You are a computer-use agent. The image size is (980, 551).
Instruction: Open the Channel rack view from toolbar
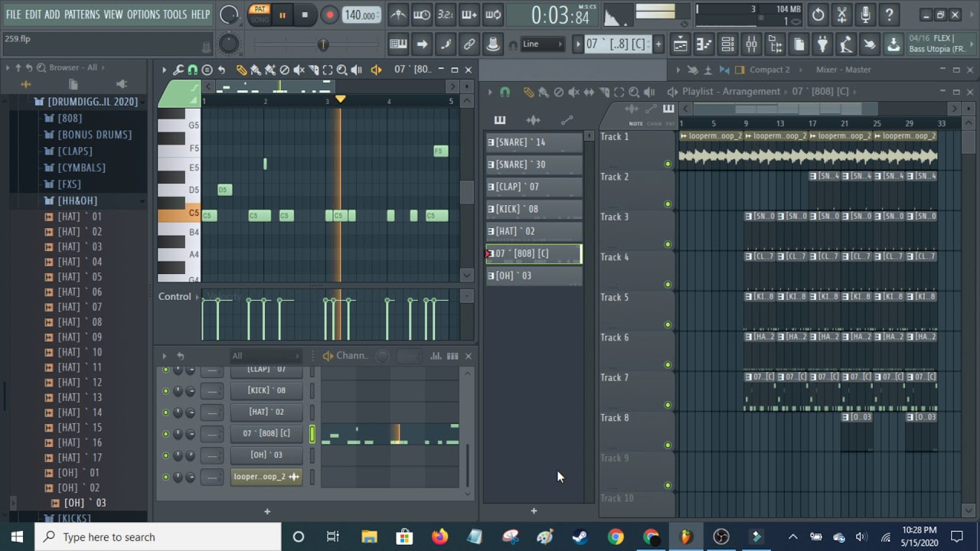(x=727, y=44)
